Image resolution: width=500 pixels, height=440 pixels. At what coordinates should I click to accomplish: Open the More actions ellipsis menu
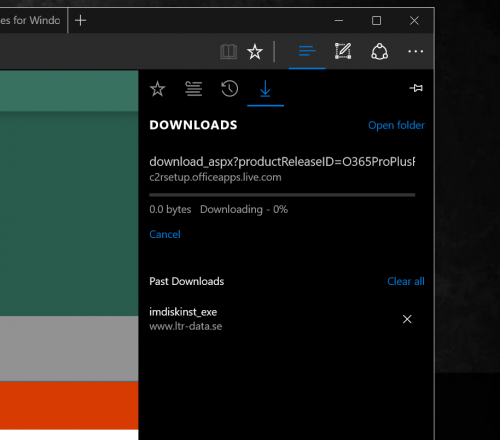pos(416,51)
